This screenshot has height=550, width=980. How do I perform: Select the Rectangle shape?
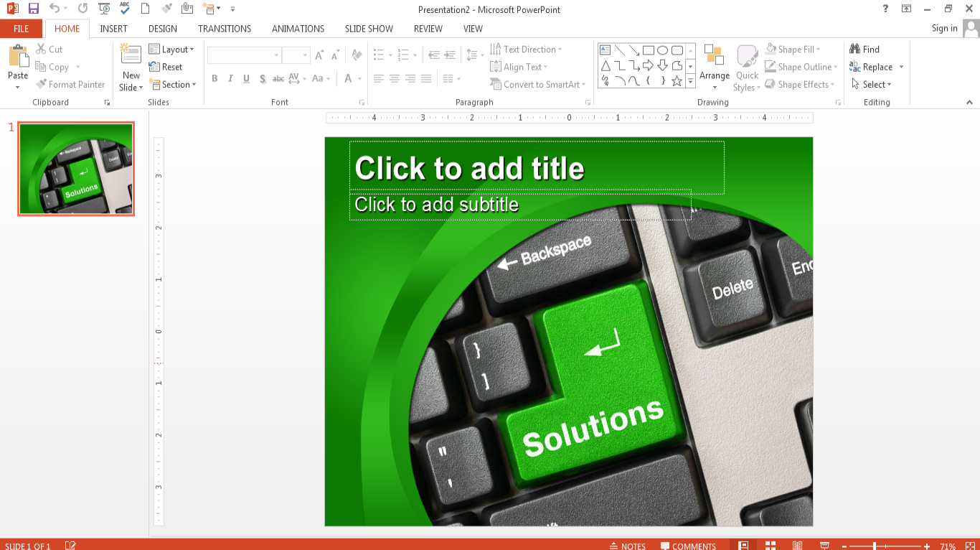point(648,50)
